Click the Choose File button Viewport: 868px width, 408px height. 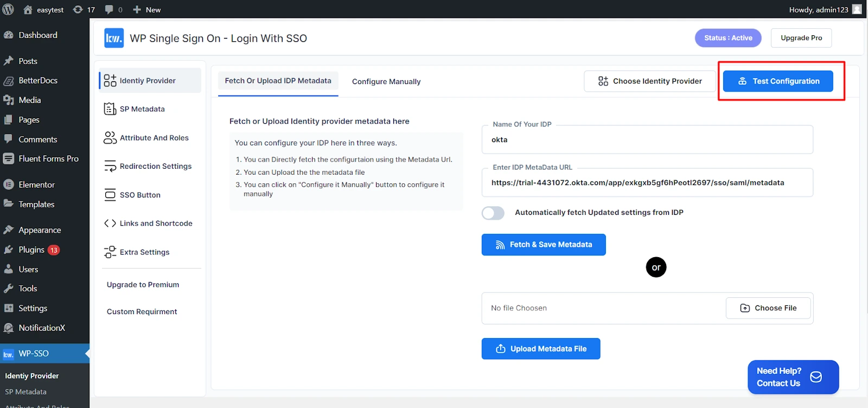[x=768, y=308]
